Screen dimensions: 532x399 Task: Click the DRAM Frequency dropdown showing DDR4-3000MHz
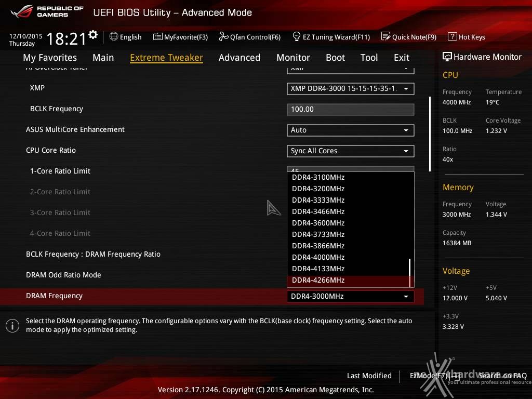click(351, 297)
